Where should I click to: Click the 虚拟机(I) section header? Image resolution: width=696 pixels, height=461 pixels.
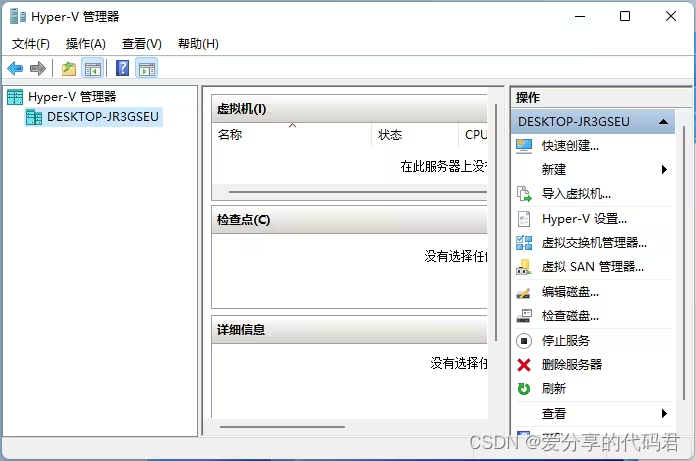(349, 109)
